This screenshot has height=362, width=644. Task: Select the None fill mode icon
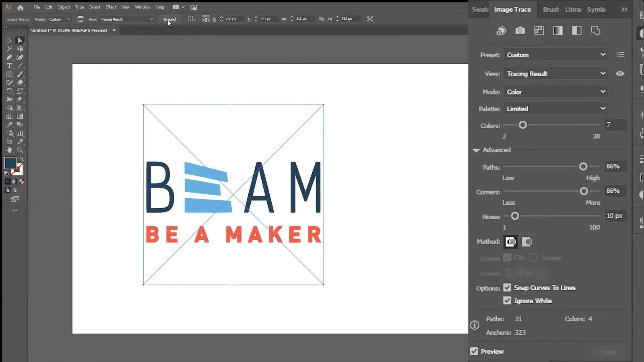point(21,181)
